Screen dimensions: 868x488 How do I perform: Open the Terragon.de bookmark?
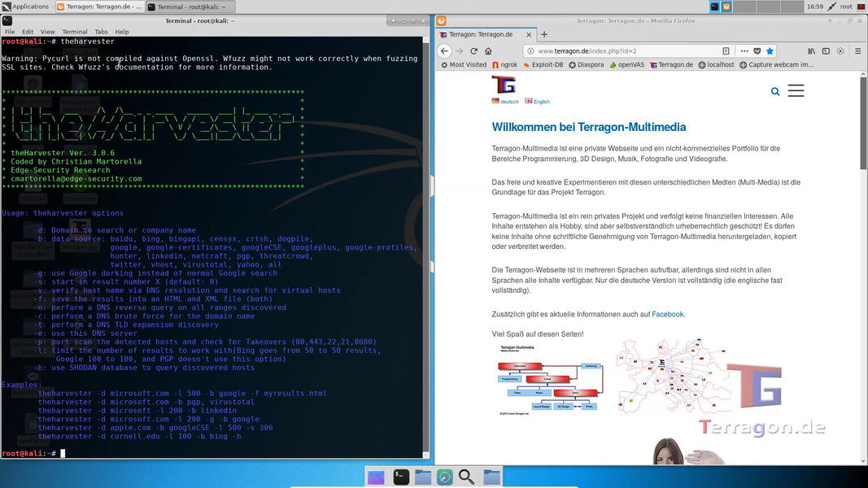pos(671,65)
